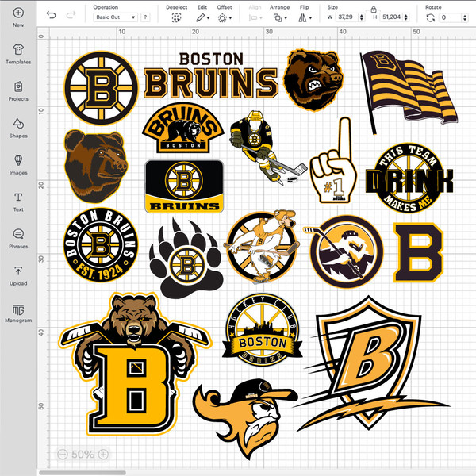Click the Flip icon
The height and width of the screenshot is (476, 476).
pyautogui.click(x=302, y=18)
